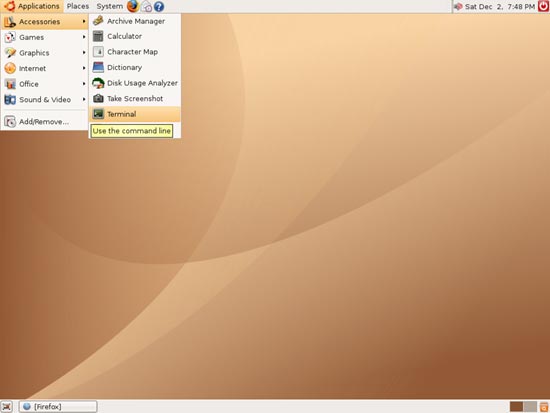550x413 pixels.
Task: Expand the Sound & Video submenu
Action: [x=44, y=100]
